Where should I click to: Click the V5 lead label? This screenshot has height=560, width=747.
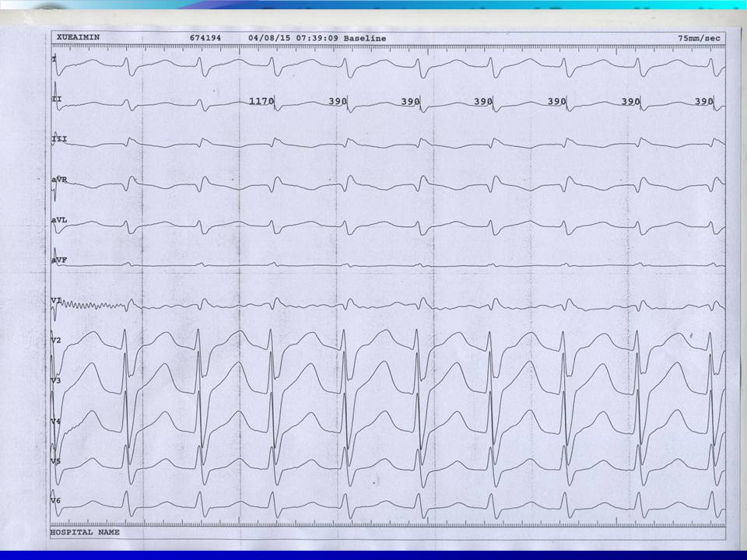click(56, 461)
